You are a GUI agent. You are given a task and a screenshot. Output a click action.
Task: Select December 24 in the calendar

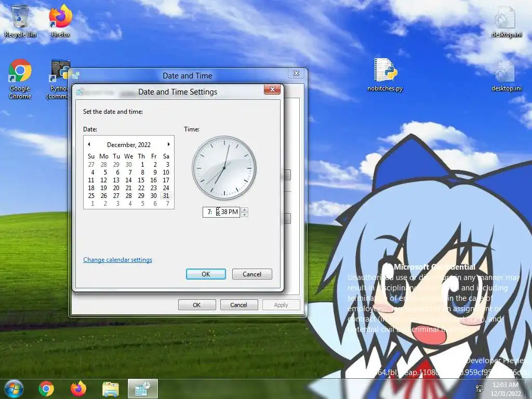[x=166, y=188]
